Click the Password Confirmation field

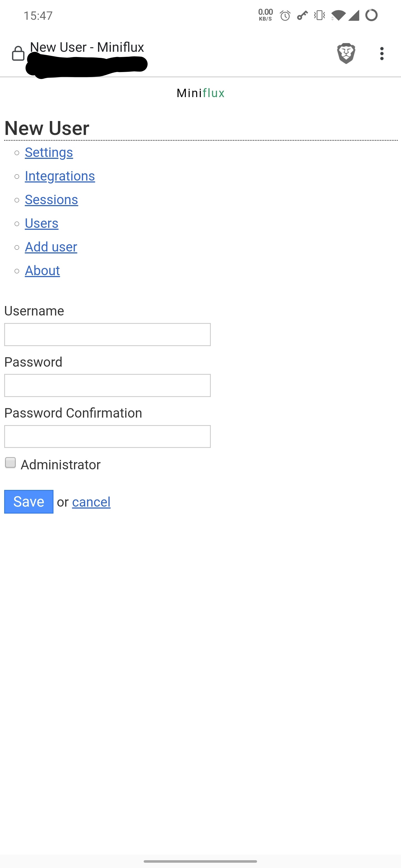[107, 436]
